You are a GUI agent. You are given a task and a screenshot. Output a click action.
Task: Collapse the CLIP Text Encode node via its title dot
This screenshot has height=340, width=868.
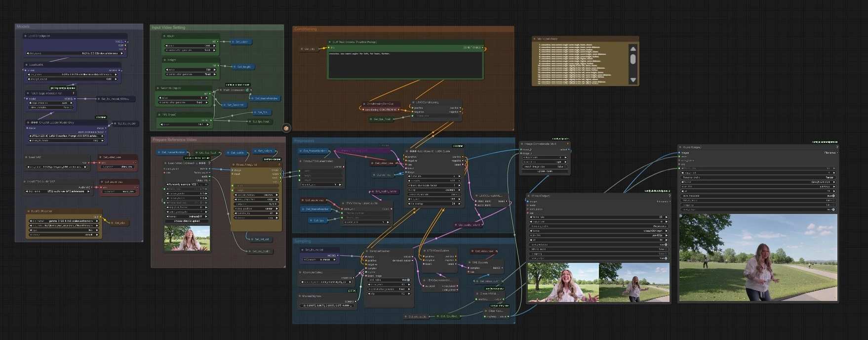[x=330, y=42]
